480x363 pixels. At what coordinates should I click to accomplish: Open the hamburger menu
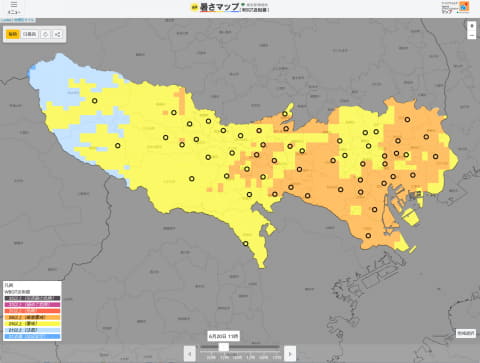click(14, 7)
